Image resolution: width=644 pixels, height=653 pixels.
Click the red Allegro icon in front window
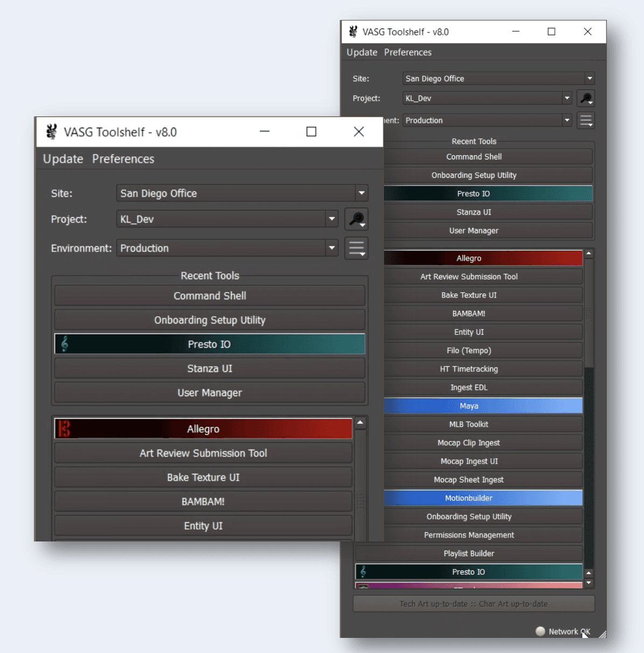(x=65, y=429)
